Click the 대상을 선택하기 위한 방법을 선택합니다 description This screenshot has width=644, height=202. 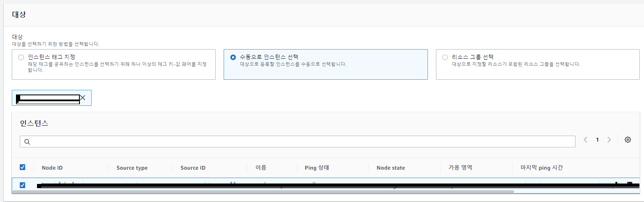pyautogui.click(x=55, y=44)
